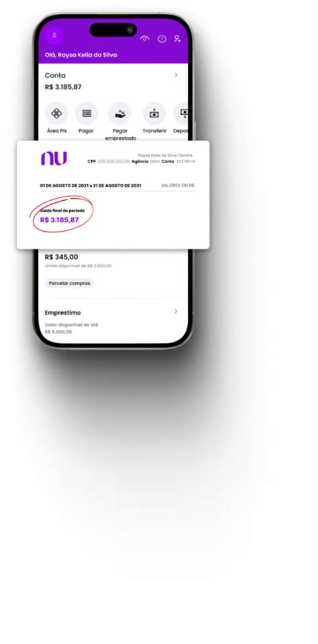Screen dimensions: 318x644
Task: Select the circled Saldo final do período value
Action: (60, 220)
